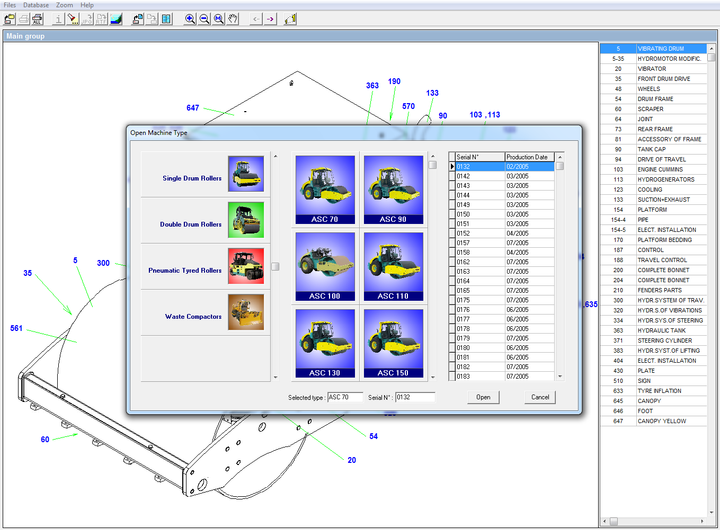
Task: Choose the Double Drum Rollers thumbnail
Action: [246, 220]
